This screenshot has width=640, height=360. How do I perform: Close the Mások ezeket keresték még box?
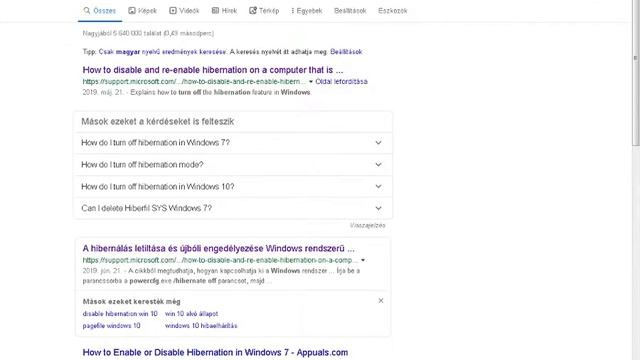click(x=381, y=301)
